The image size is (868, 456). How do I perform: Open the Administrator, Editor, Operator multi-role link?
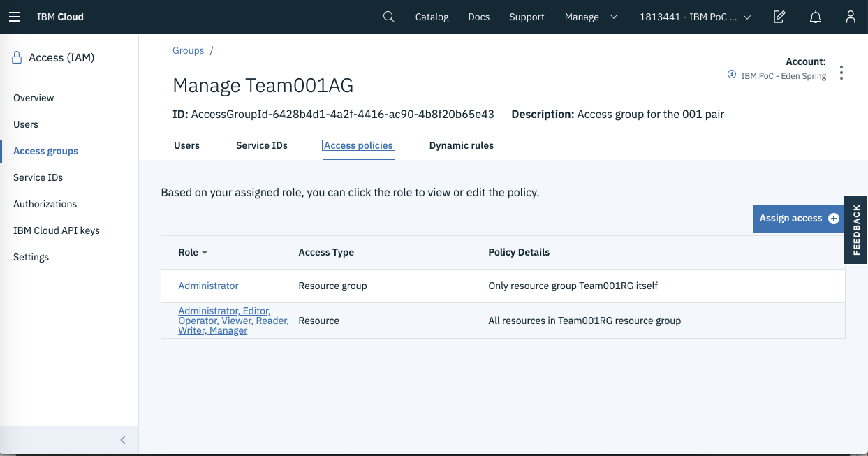coord(233,321)
